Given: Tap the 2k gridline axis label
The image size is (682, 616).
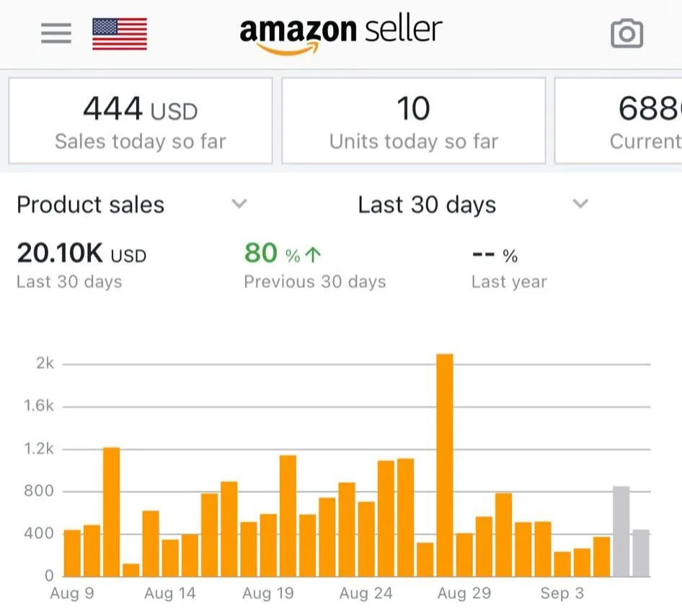Looking at the screenshot, I should pos(45,364).
